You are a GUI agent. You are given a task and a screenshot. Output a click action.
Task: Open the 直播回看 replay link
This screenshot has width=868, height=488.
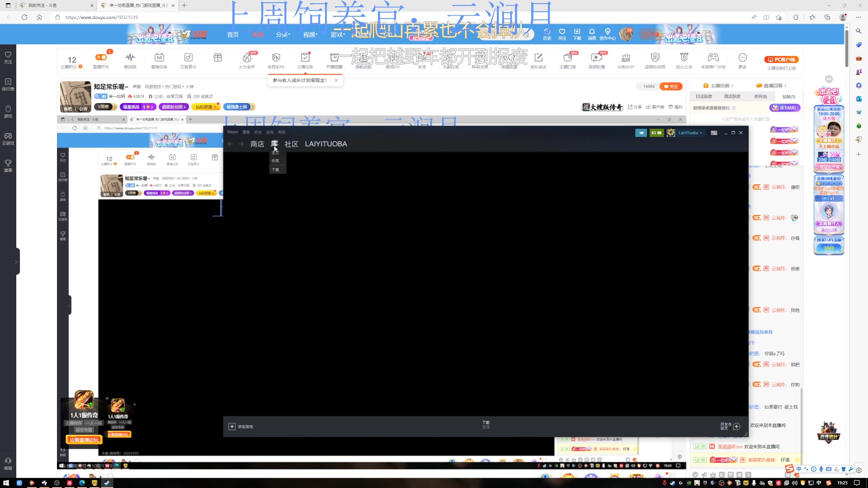[772, 85]
